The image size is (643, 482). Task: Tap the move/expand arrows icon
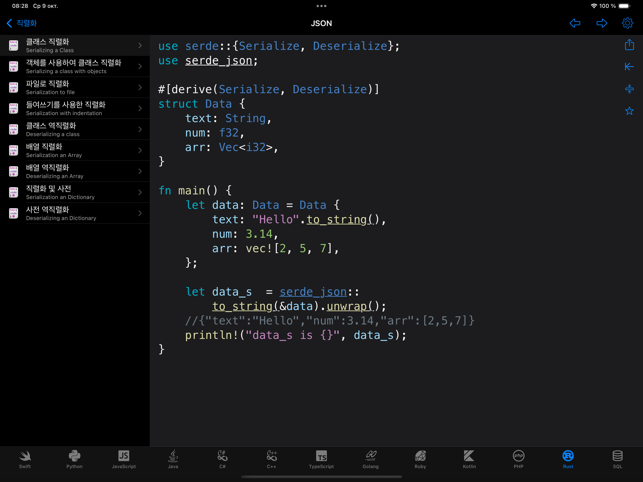[x=629, y=89]
